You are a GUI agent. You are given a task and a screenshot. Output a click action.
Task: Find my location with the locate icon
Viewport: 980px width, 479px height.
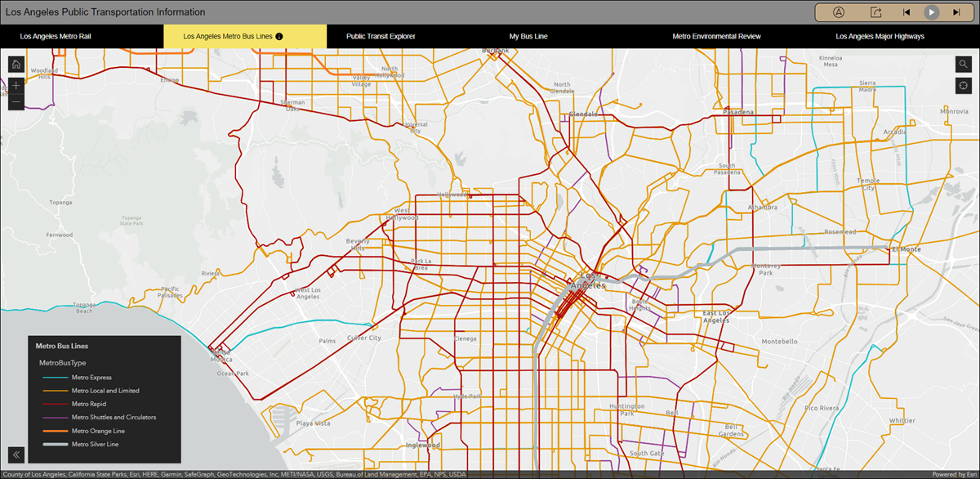[964, 86]
